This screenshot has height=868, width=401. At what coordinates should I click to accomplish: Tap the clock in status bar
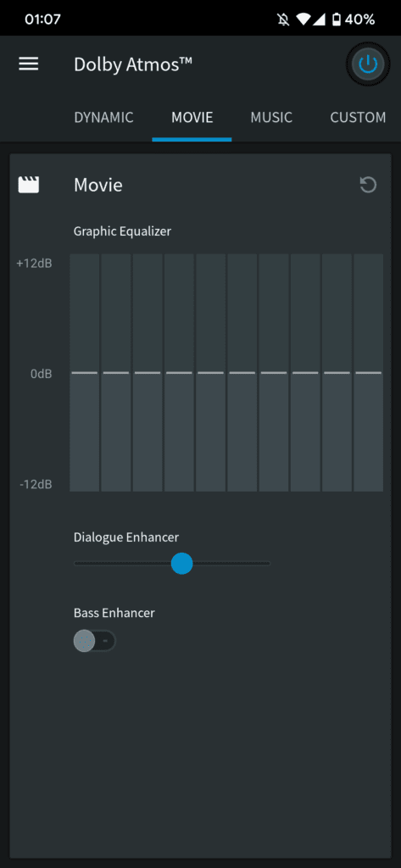42,20
